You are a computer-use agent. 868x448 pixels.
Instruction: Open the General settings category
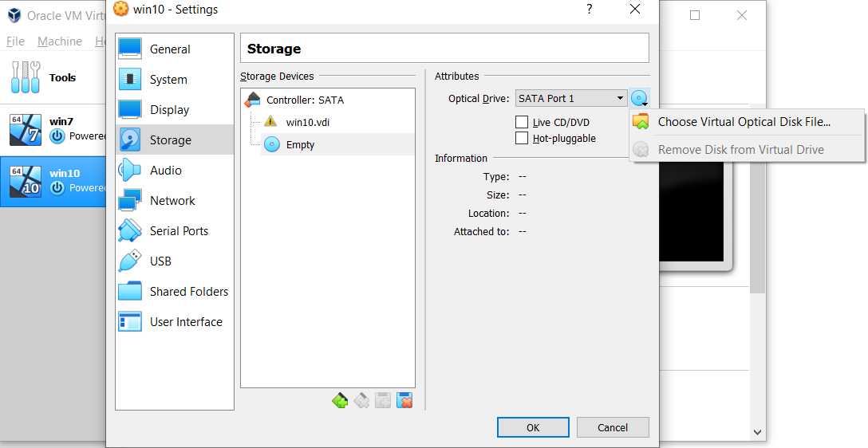click(175, 49)
